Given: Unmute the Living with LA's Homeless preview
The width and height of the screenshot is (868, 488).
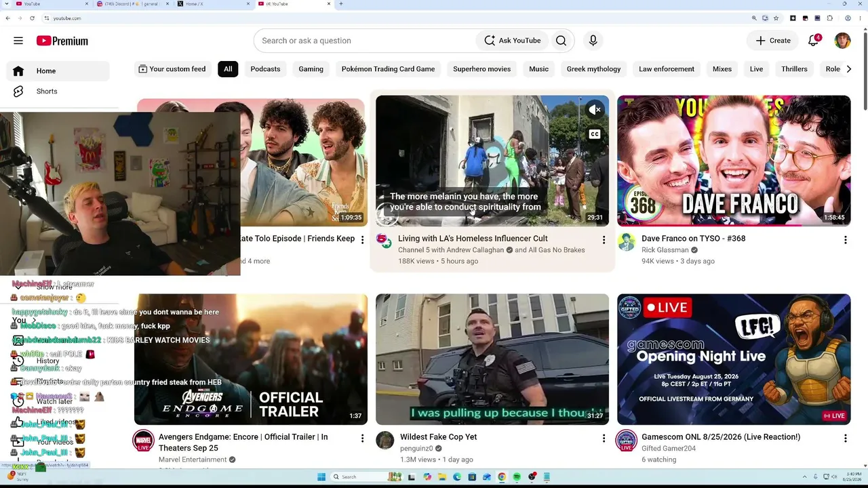Looking at the screenshot, I should [x=595, y=110].
